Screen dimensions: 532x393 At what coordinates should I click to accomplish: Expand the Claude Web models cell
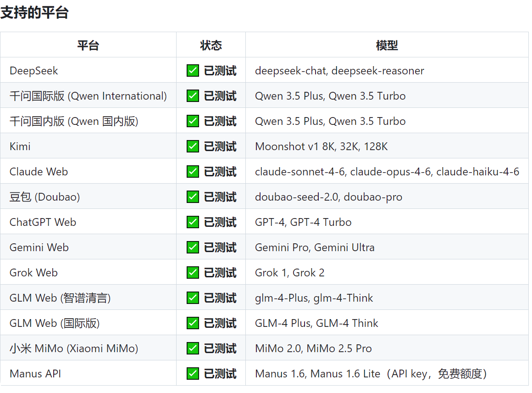coord(387,171)
